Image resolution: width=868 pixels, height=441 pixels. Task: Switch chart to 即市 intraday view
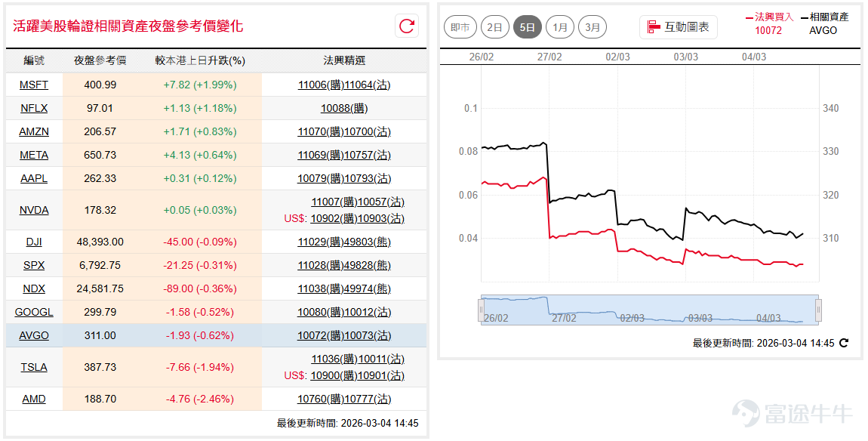460,27
